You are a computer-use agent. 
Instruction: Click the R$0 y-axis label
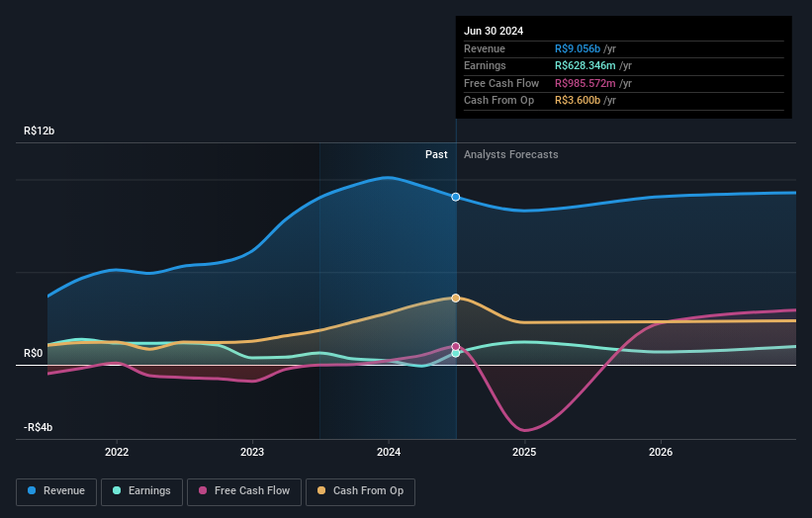34,354
